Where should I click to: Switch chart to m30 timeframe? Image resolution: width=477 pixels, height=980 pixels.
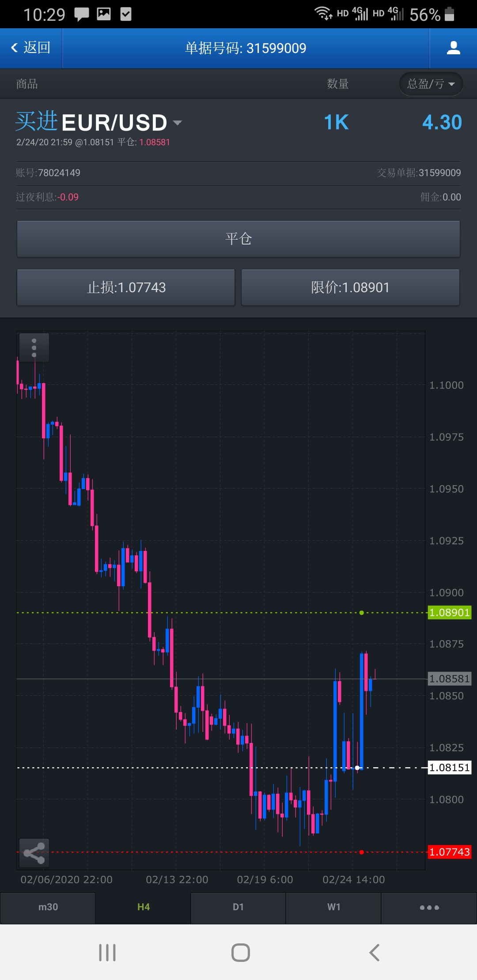point(48,907)
